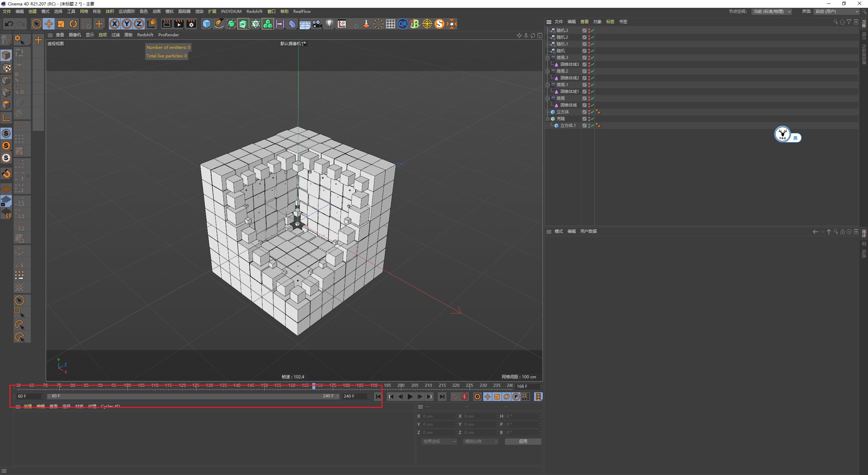Image resolution: width=868 pixels, height=475 pixels.
Task: Add a Floor from the environment icon
Action: pyautogui.click(x=305, y=24)
